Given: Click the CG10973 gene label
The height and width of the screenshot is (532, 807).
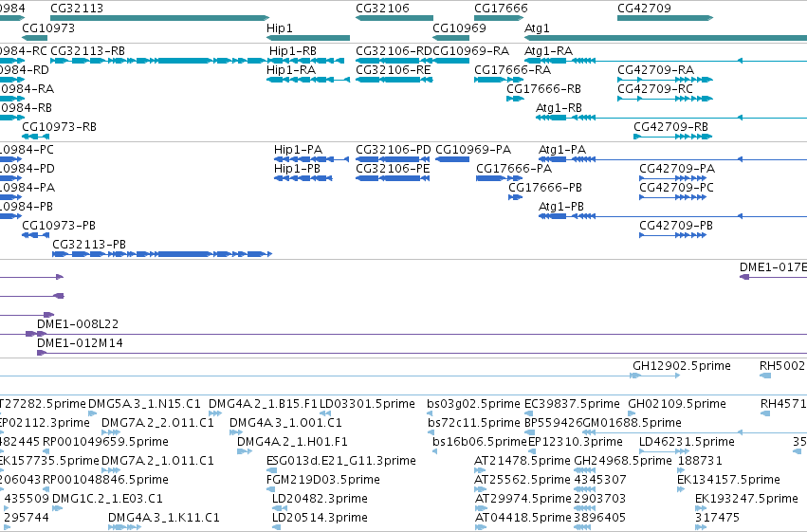Looking at the screenshot, I should pyautogui.click(x=48, y=28).
